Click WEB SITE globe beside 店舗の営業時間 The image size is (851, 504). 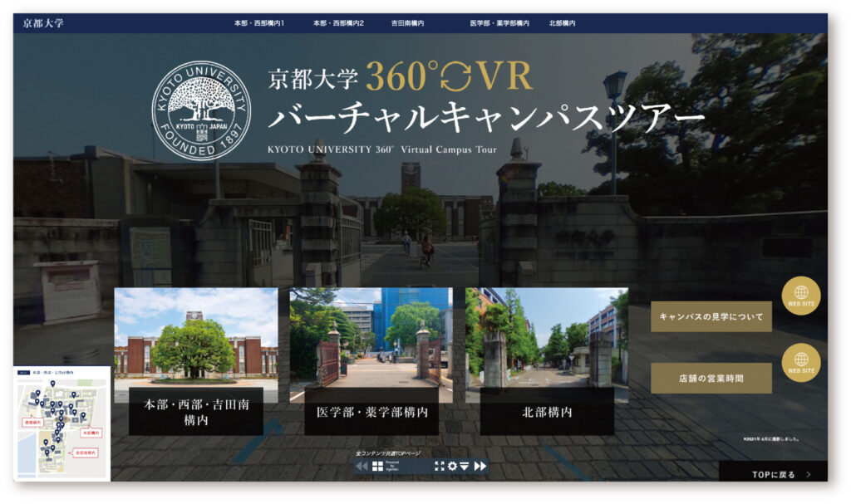[801, 362]
